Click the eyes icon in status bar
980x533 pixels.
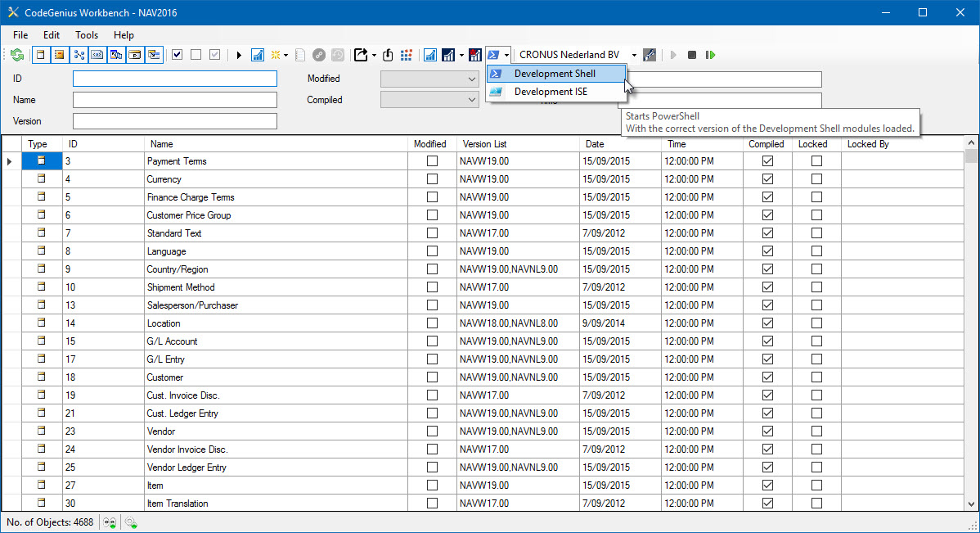(x=110, y=522)
